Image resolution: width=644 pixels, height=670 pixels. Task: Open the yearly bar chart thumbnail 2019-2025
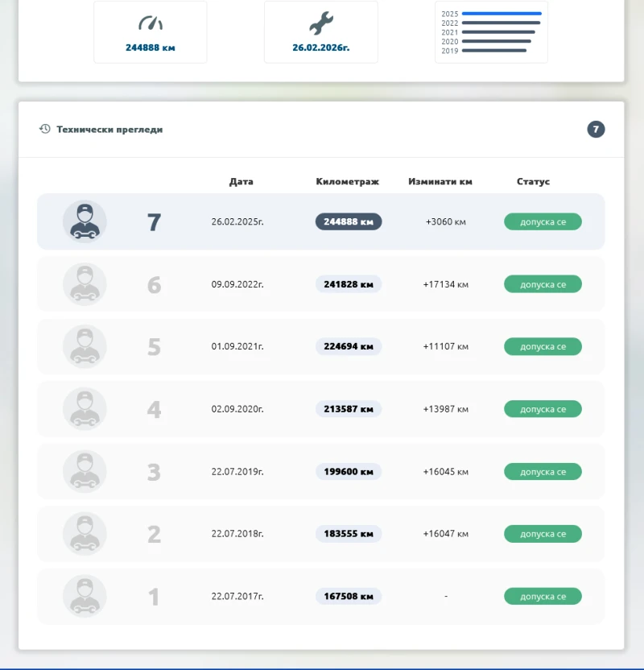491,32
